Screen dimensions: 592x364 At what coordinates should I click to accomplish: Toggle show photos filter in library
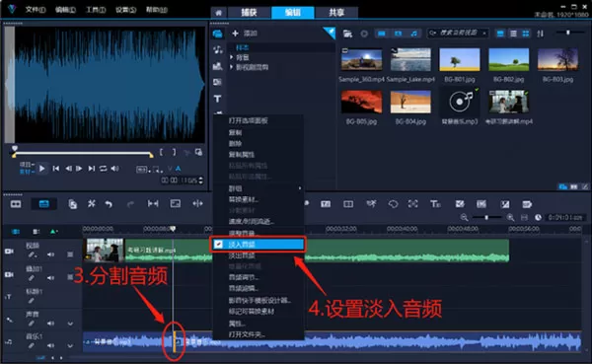398,34
